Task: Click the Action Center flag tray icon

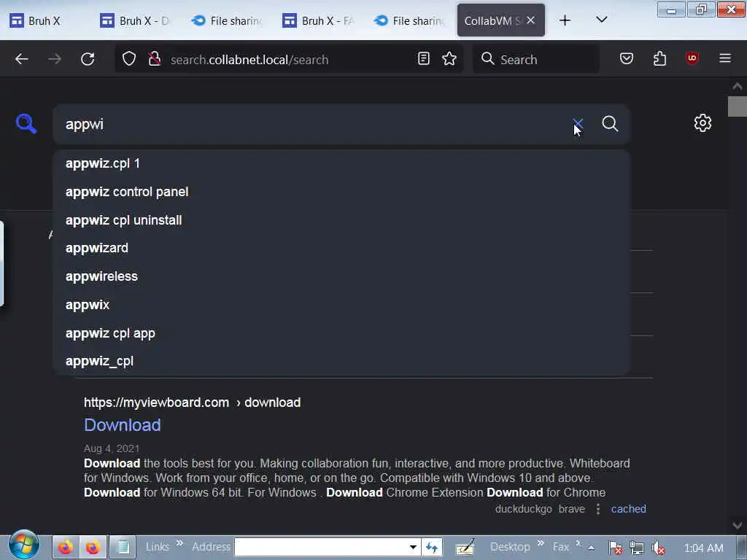Action: [615, 548]
